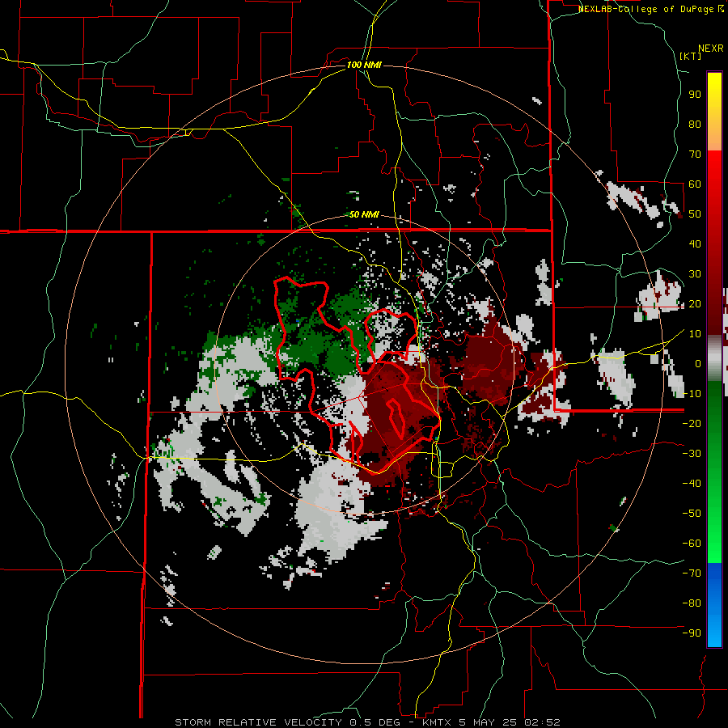Click the NEXR label at the top right

(x=711, y=49)
